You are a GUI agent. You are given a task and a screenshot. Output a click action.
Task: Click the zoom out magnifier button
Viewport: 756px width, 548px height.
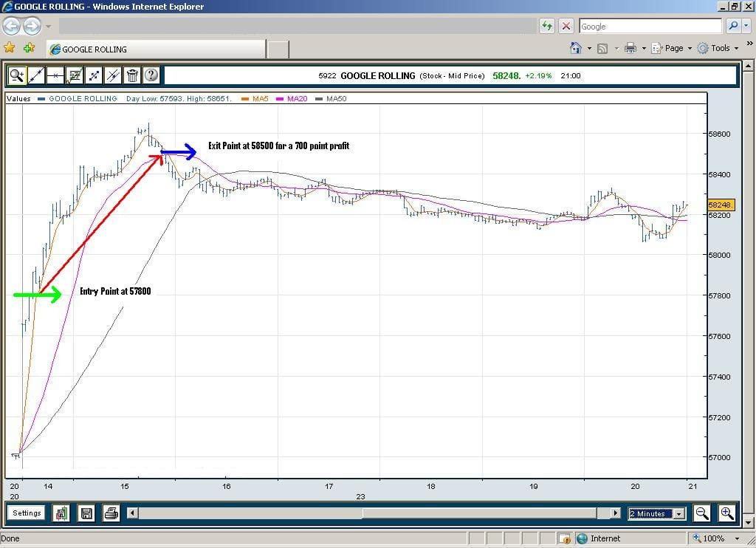702,513
